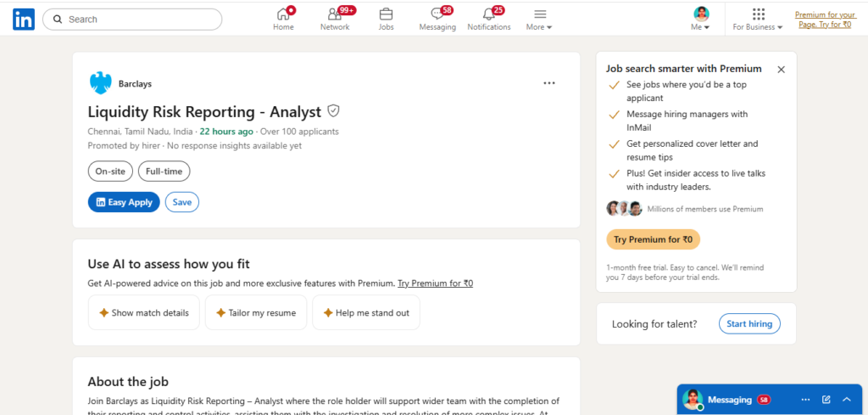Expand the More menu in navigation

pyautogui.click(x=539, y=19)
